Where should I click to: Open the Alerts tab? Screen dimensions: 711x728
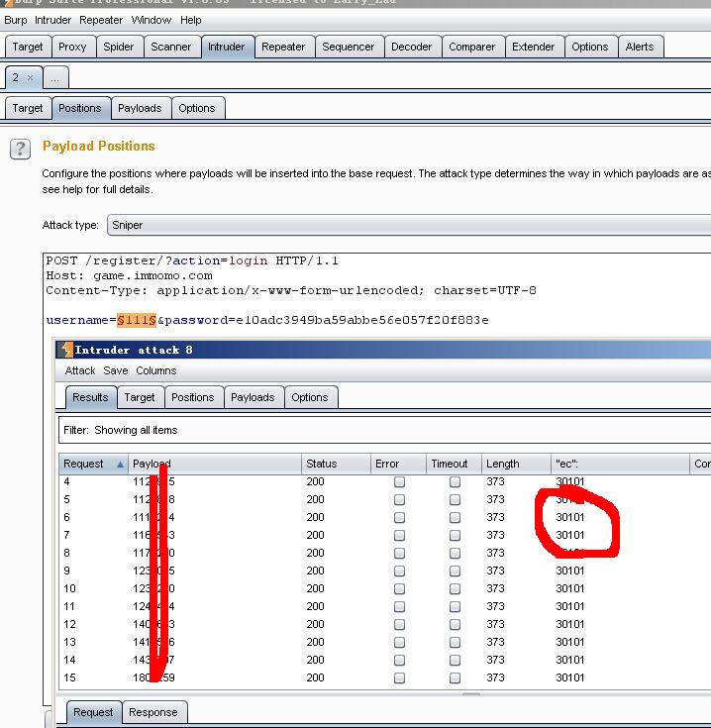pos(640,47)
